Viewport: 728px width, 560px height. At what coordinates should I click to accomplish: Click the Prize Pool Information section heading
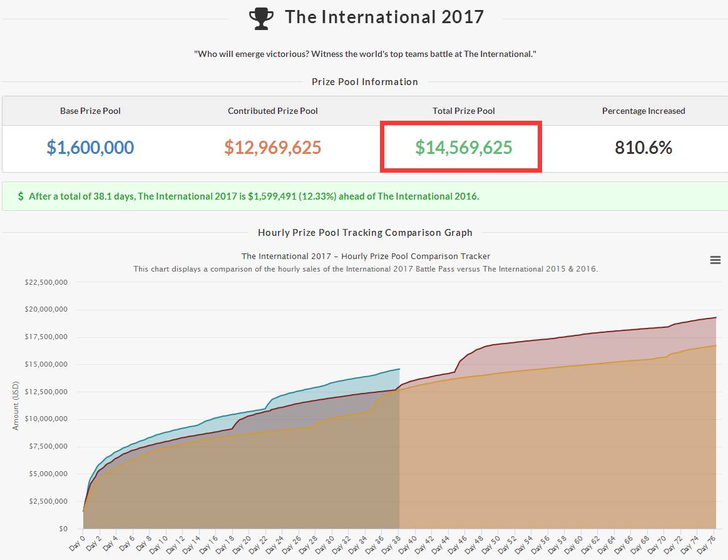tap(364, 82)
